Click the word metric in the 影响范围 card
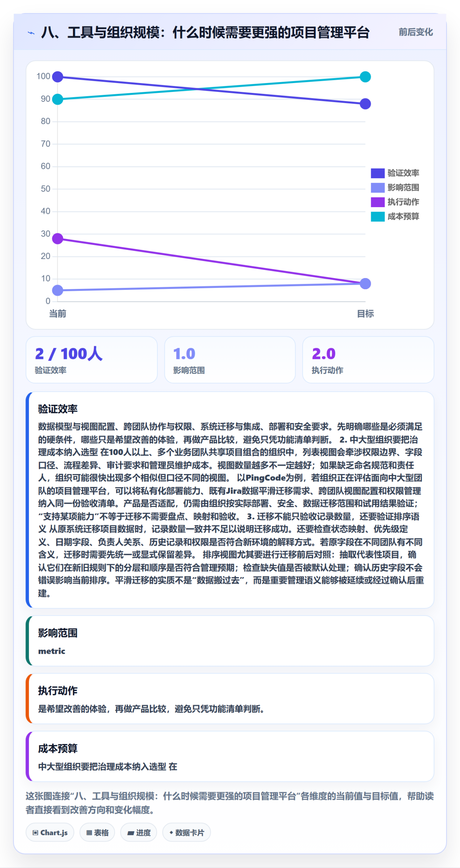460x868 pixels. tap(52, 651)
